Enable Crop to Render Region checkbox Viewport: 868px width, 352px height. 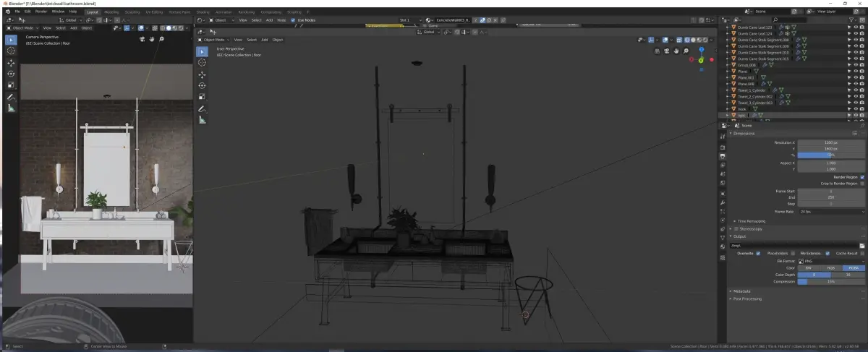tap(862, 184)
